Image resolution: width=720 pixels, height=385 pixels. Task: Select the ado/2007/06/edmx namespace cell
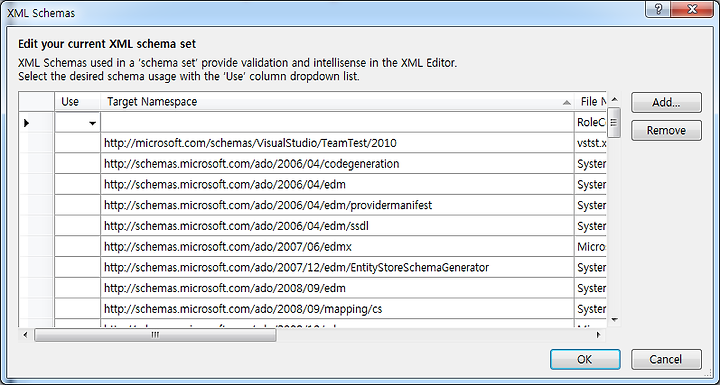[338, 247]
